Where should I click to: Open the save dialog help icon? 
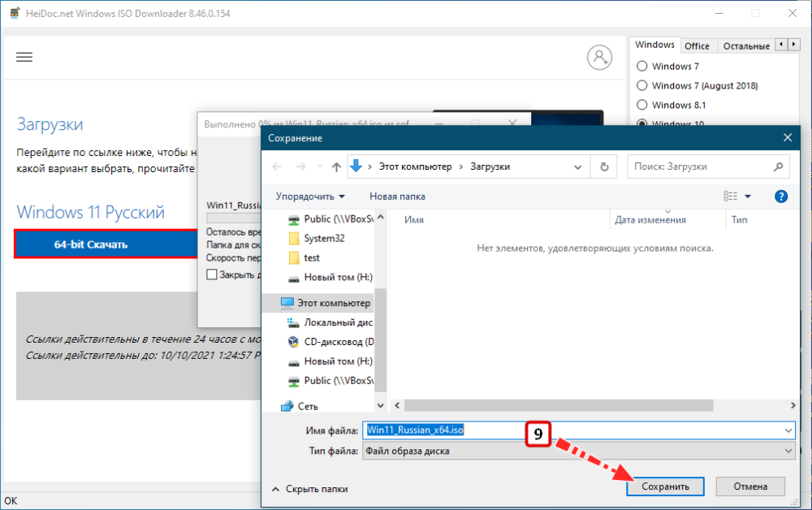coord(781,197)
